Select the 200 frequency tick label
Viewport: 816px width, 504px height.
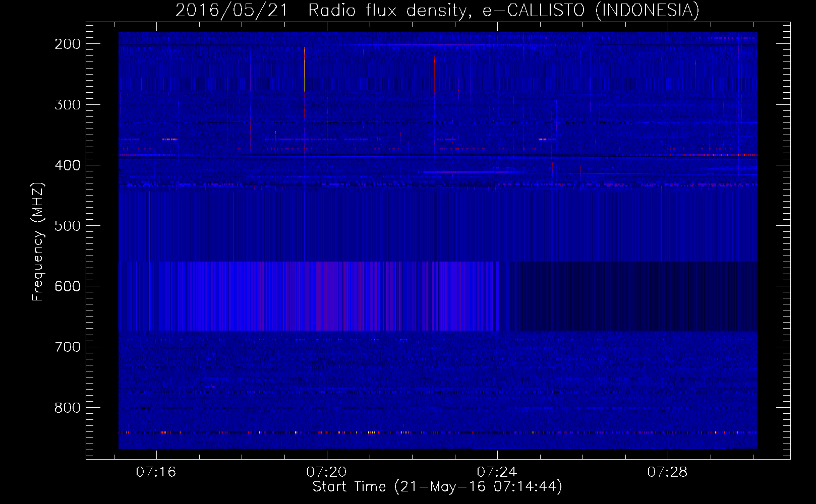[x=68, y=44]
